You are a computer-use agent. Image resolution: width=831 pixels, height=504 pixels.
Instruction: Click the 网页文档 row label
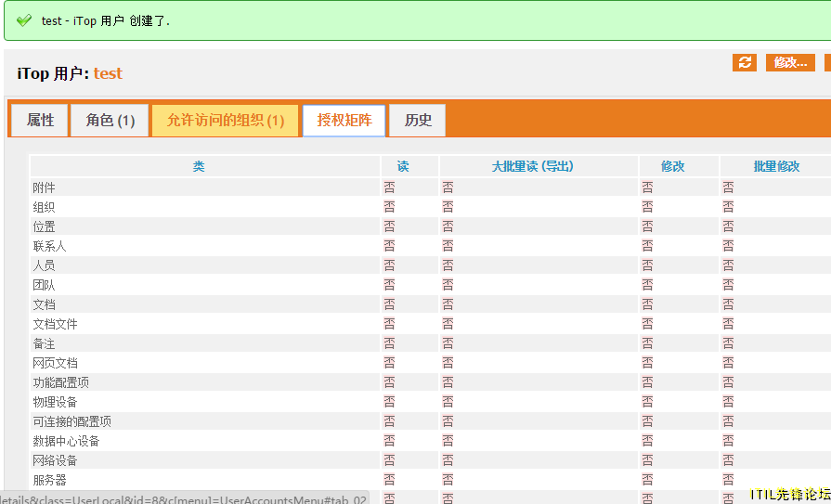pyautogui.click(x=55, y=363)
